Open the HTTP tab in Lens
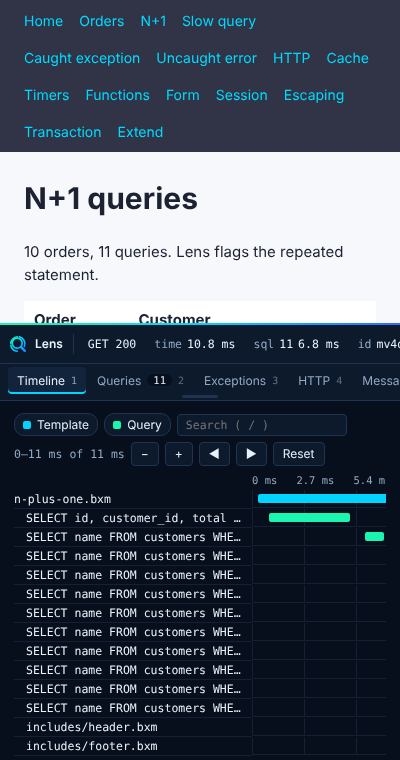 (x=320, y=381)
